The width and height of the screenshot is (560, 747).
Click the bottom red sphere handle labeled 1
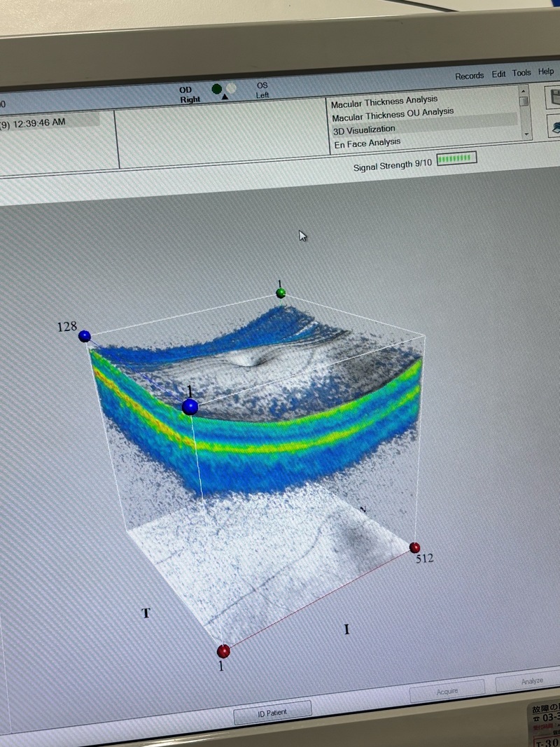(223, 651)
